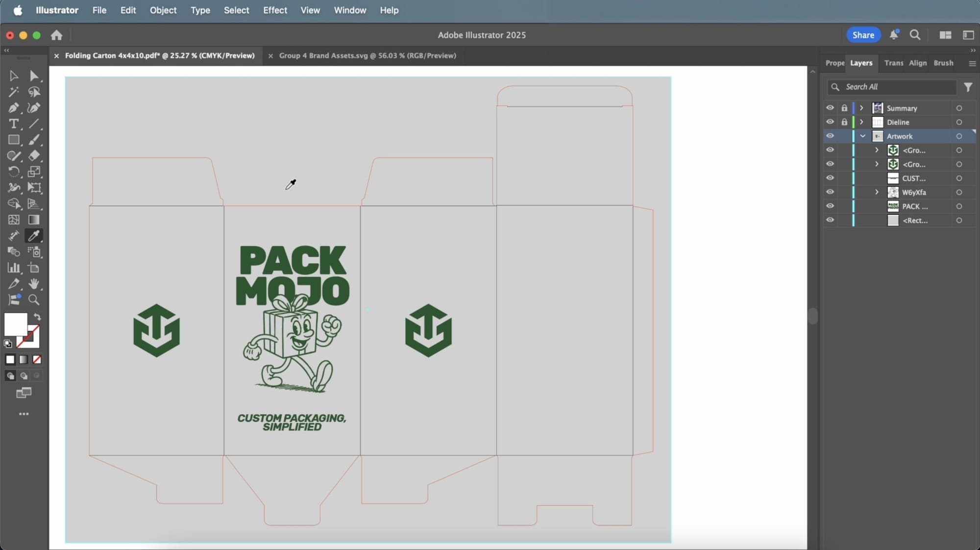Expand the Summary layer

click(862, 108)
